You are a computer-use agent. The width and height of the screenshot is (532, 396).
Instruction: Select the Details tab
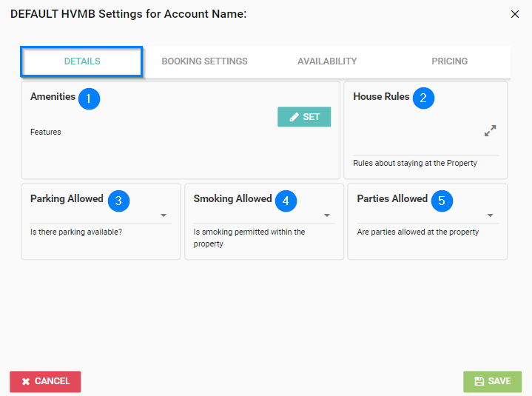tap(81, 61)
